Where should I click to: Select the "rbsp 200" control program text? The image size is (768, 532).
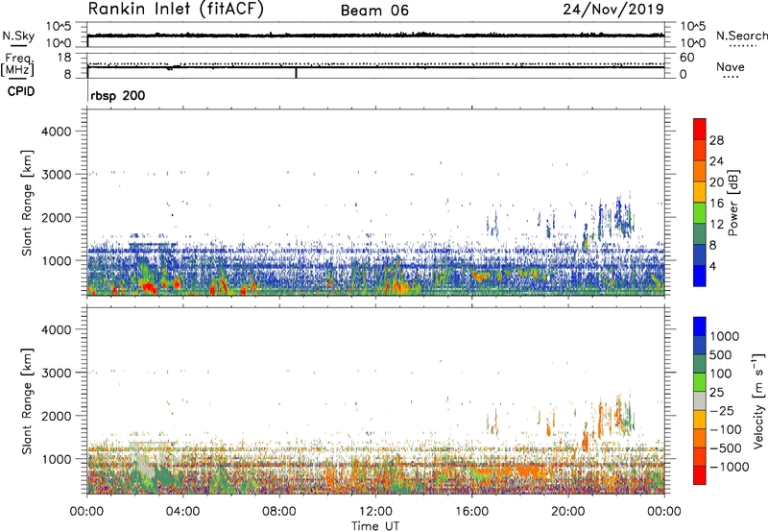pyautogui.click(x=117, y=95)
